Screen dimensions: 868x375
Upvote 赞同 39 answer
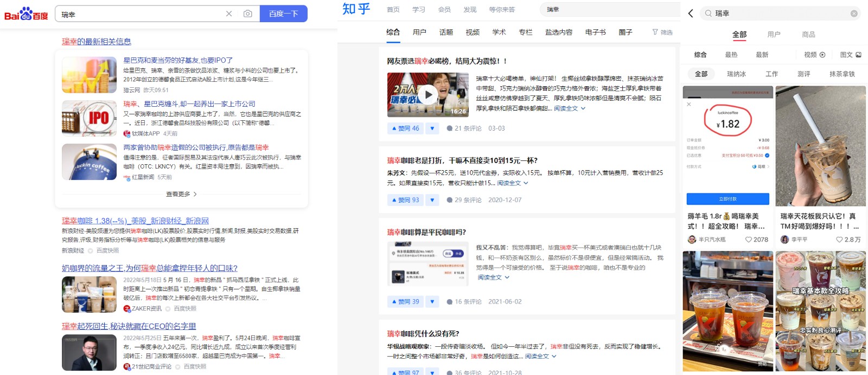pos(405,301)
